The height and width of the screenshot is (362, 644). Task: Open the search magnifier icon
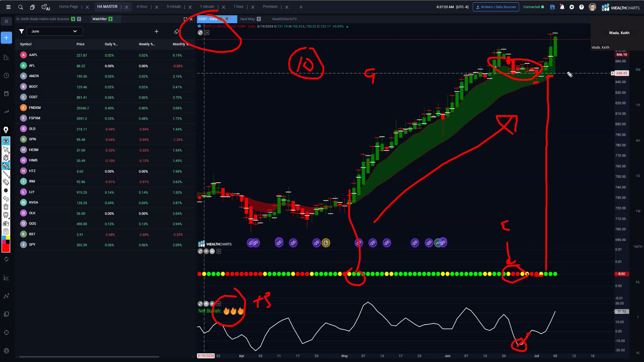[x=20, y=7]
